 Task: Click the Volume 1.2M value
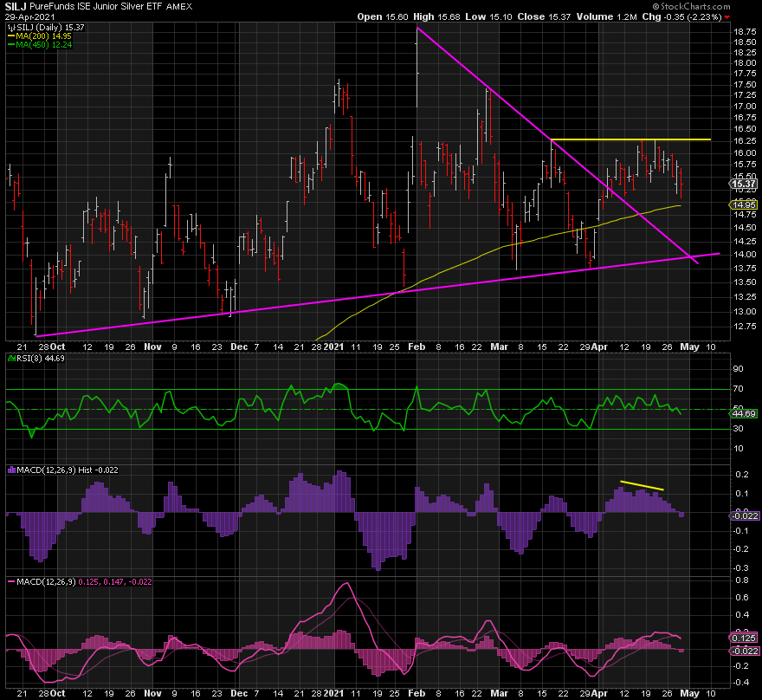click(x=606, y=16)
